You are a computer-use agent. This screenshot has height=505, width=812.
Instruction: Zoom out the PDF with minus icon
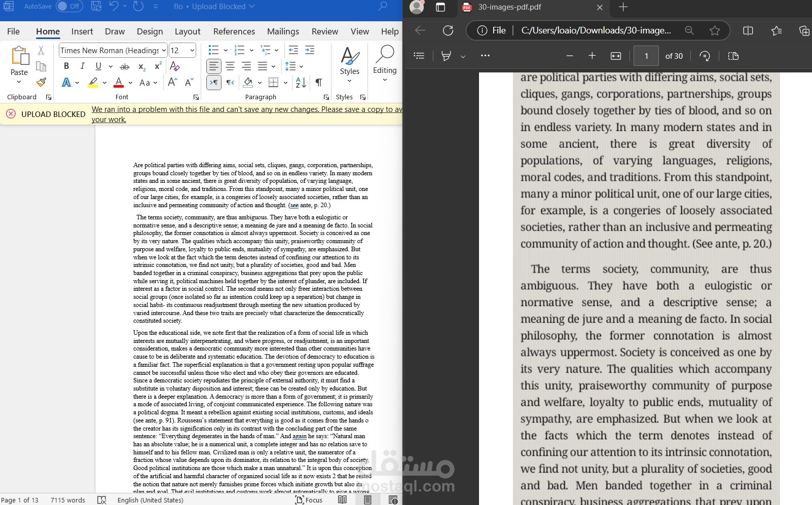570,56
